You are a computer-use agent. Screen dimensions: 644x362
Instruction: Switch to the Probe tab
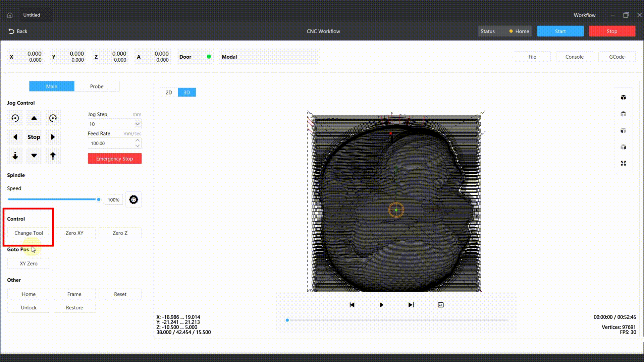pos(97,86)
